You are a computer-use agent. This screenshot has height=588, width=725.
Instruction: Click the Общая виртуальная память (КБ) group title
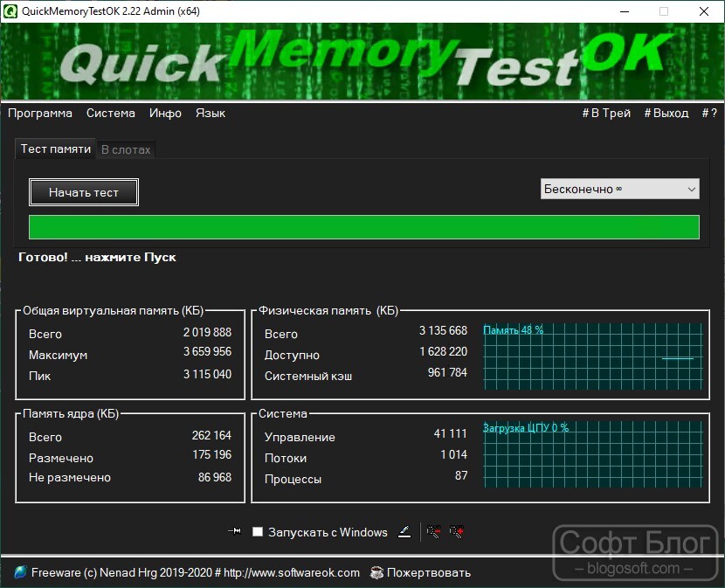click(114, 310)
